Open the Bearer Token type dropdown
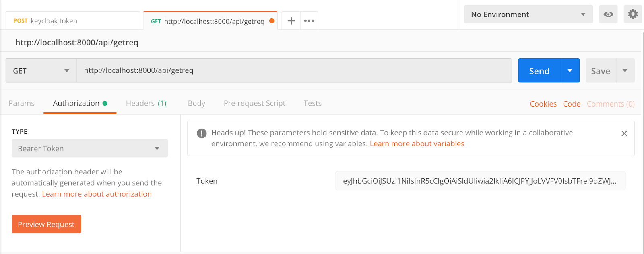Image resolution: width=644 pixels, height=254 pixels. pyautogui.click(x=89, y=148)
